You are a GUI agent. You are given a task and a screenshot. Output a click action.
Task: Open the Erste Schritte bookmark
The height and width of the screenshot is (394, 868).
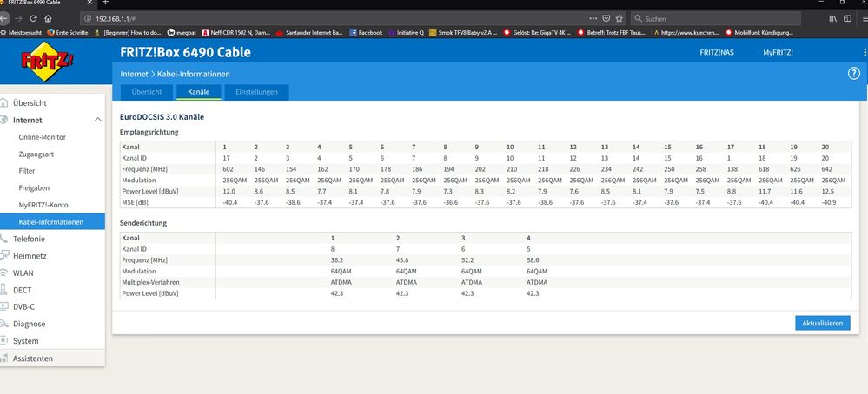coord(68,33)
